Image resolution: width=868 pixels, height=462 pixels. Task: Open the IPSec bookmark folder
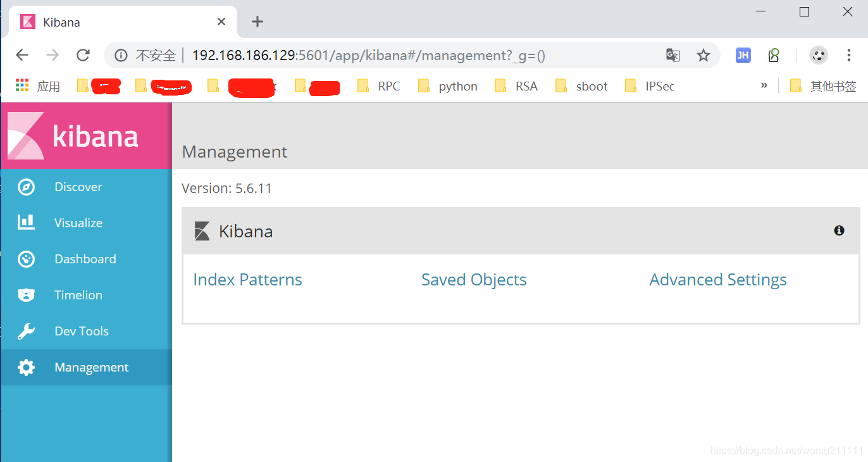click(650, 86)
